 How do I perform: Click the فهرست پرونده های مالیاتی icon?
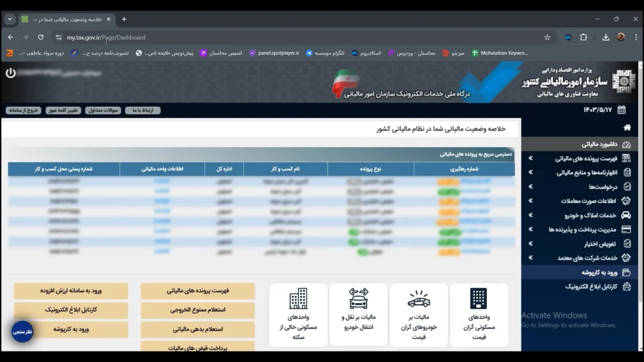click(626, 158)
